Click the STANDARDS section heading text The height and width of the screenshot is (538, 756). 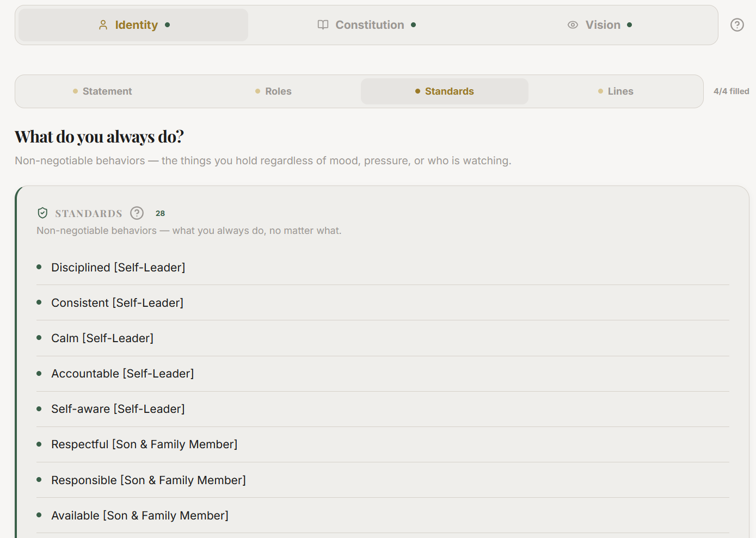click(x=89, y=214)
